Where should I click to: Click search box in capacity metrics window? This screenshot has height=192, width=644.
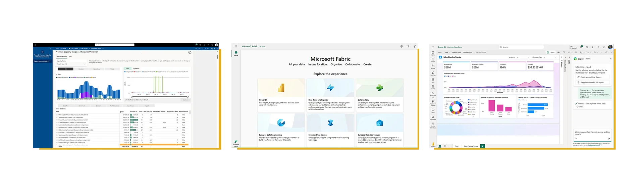click(x=115, y=45)
